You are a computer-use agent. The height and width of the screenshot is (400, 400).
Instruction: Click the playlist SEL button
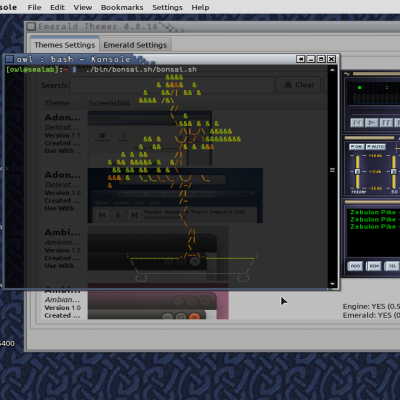(x=392, y=266)
